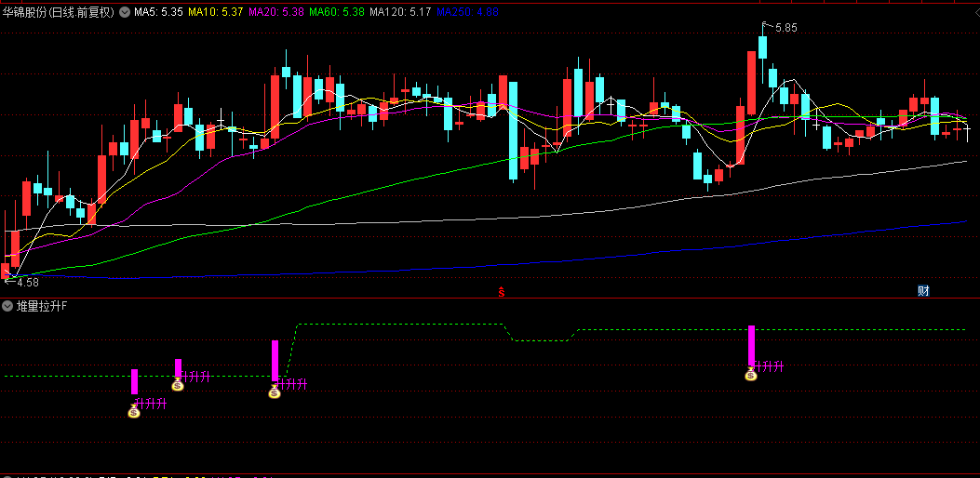This screenshot has height=478, width=980.
Task: Click the MA10 yellow average label
Action: [216, 12]
